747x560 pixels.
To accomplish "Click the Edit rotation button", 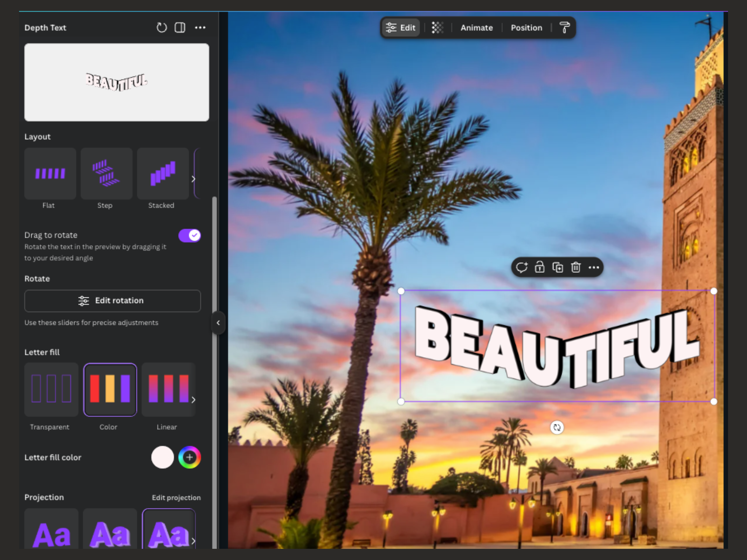I will (112, 301).
